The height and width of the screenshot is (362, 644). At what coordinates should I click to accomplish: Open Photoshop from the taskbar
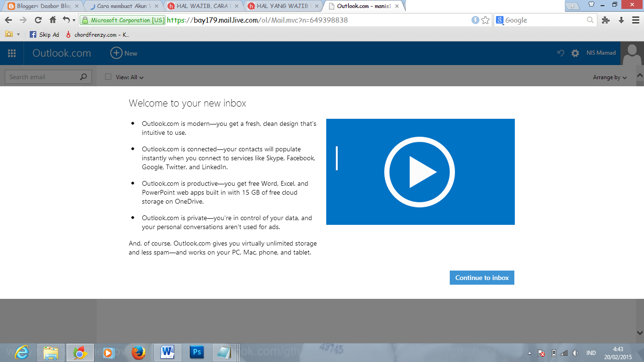[x=197, y=353]
